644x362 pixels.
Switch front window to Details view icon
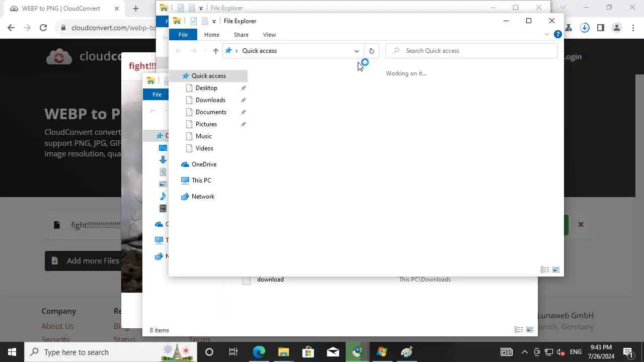click(x=545, y=270)
